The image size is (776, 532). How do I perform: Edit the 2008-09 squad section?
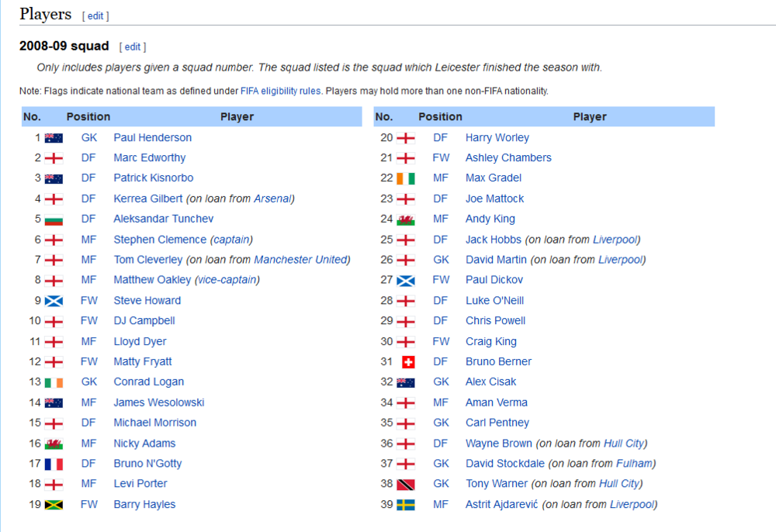[x=132, y=47]
